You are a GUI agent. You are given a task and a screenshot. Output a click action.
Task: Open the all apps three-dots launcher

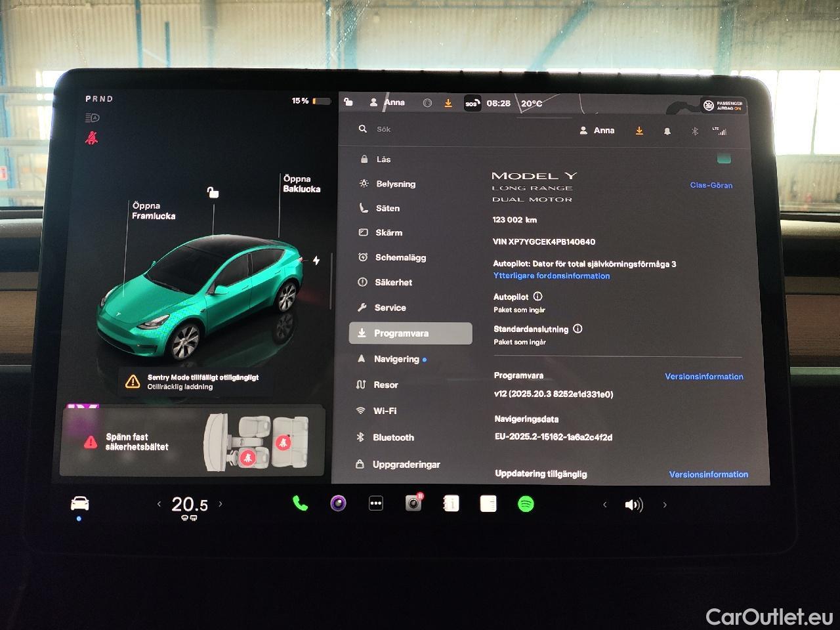[376, 504]
